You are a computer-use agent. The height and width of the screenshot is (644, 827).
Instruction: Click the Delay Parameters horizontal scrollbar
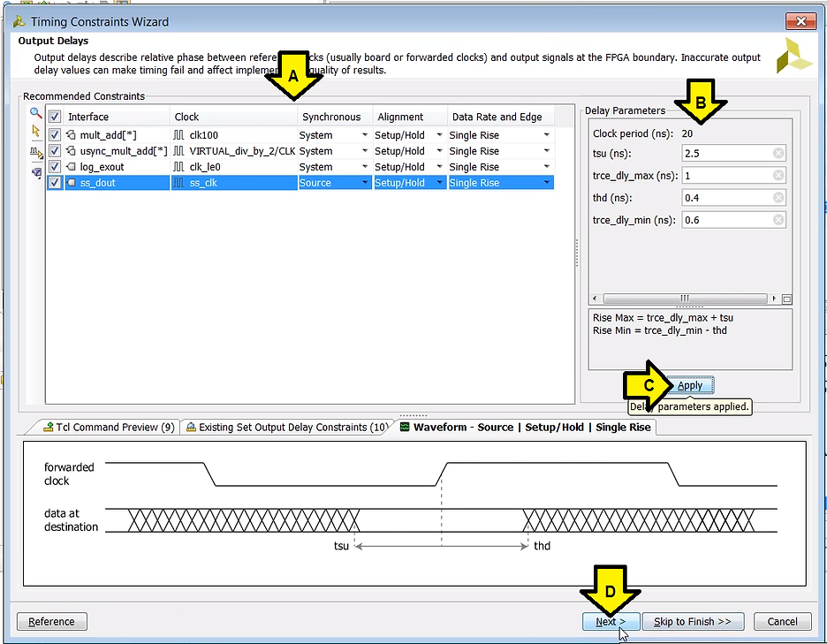[685, 299]
